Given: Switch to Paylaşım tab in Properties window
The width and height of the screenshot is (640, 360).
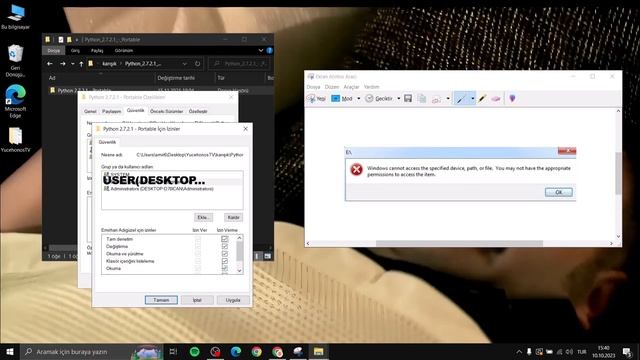Looking at the screenshot, I should point(111,111).
